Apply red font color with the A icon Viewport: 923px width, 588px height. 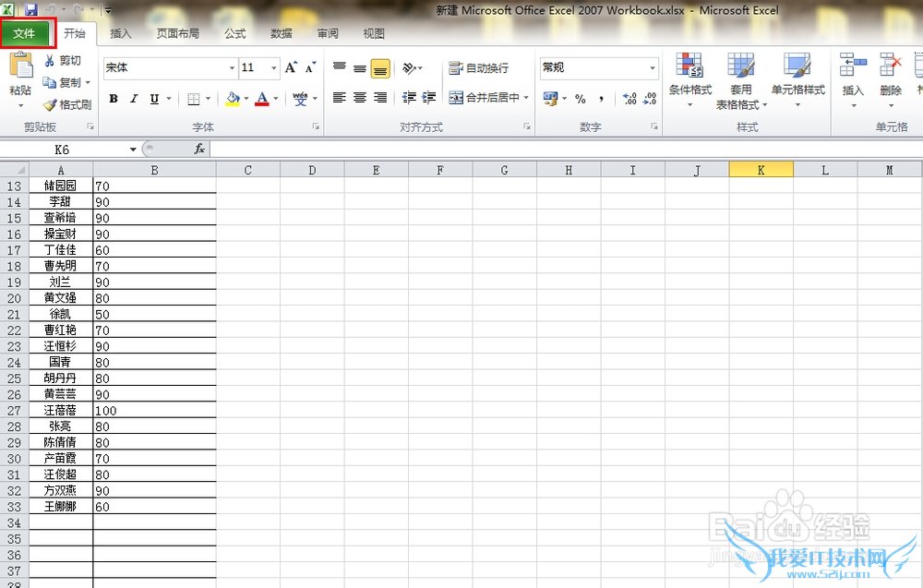pos(262,98)
